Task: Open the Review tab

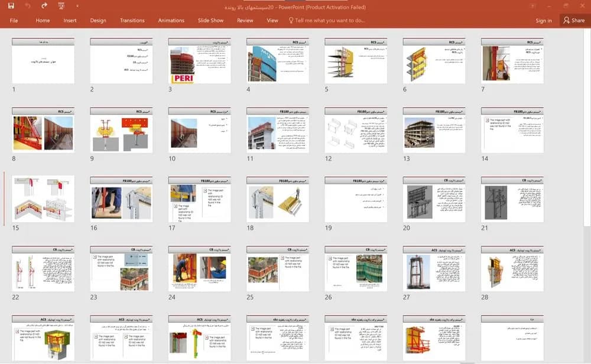Action: pyautogui.click(x=245, y=20)
